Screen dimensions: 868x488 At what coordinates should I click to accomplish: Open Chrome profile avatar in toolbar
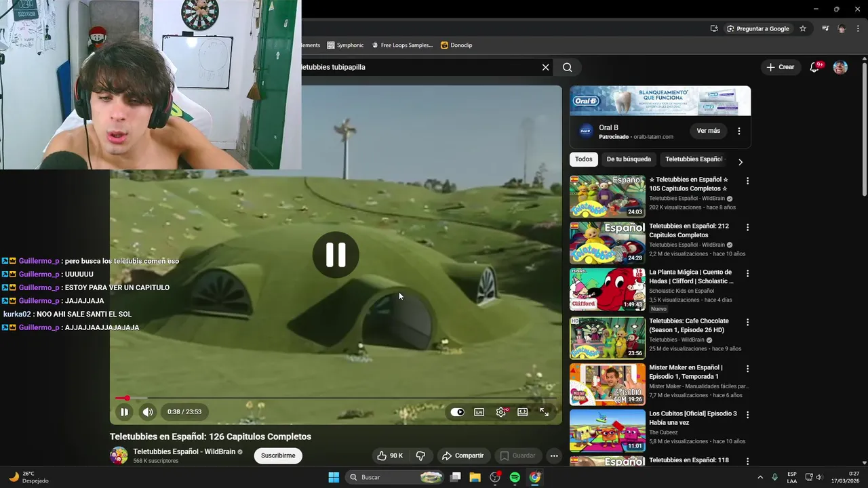[x=842, y=28]
